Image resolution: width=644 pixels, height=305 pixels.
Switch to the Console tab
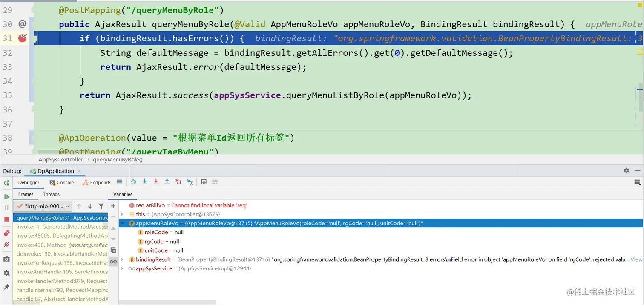point(61,182)
